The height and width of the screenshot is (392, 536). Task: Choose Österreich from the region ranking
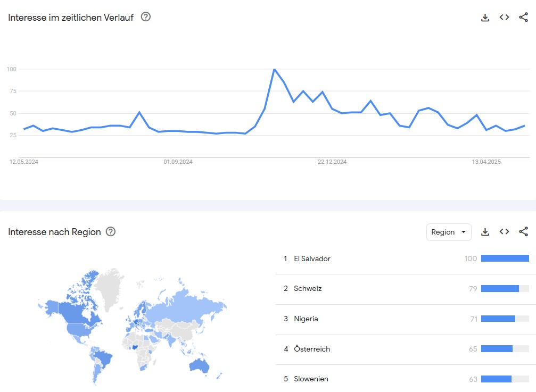[x=406, y=349]
